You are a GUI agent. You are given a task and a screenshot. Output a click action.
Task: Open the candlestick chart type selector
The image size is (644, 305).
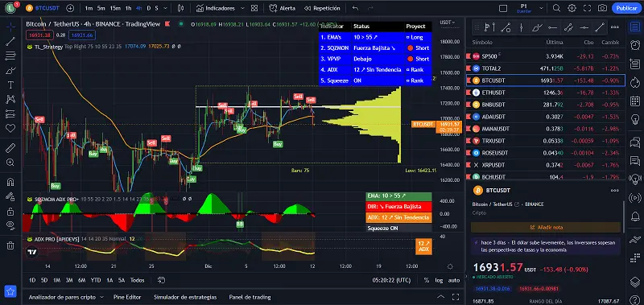coord(180,8)
